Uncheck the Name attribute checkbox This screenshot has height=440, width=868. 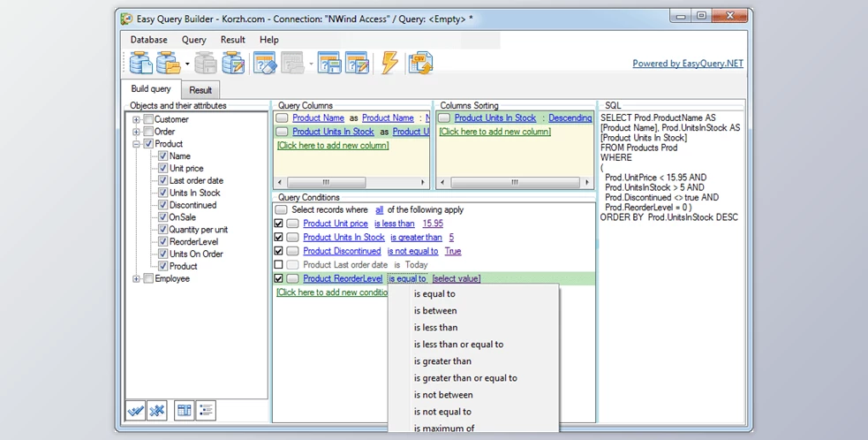pyautogui.click(x=162, y=156)
